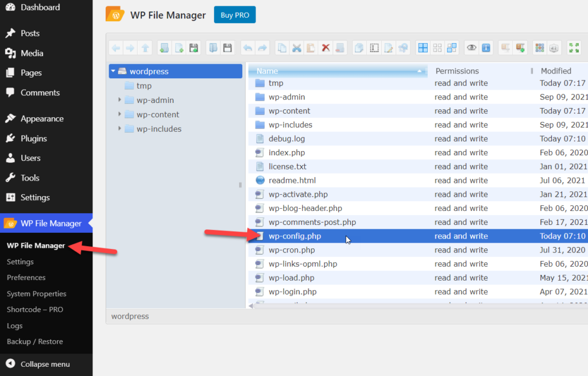Screen dimensions: 588x376
Task: Upload files using the green-plus floppy icon
Action: coord(194,48)
